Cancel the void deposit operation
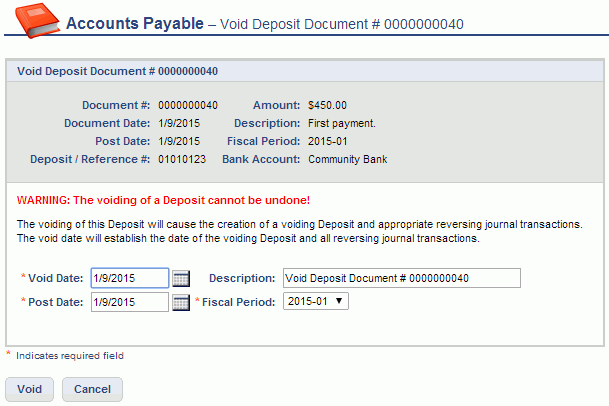 coord(92,389)
